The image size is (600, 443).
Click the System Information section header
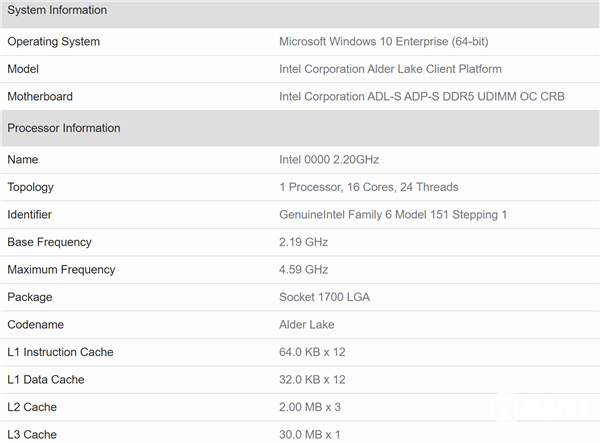click(x=57, y=10)
